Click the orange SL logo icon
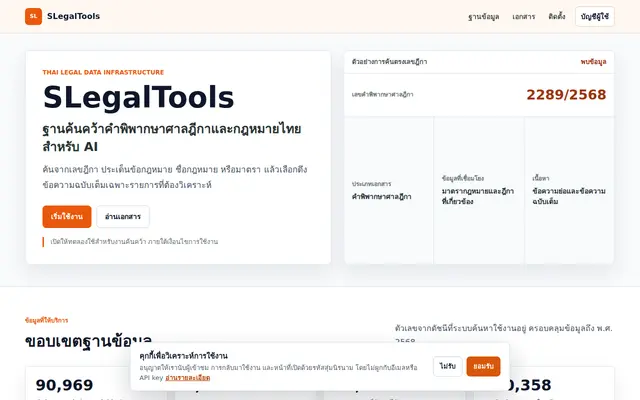640x400 pixels. click(x=33, y=16)
